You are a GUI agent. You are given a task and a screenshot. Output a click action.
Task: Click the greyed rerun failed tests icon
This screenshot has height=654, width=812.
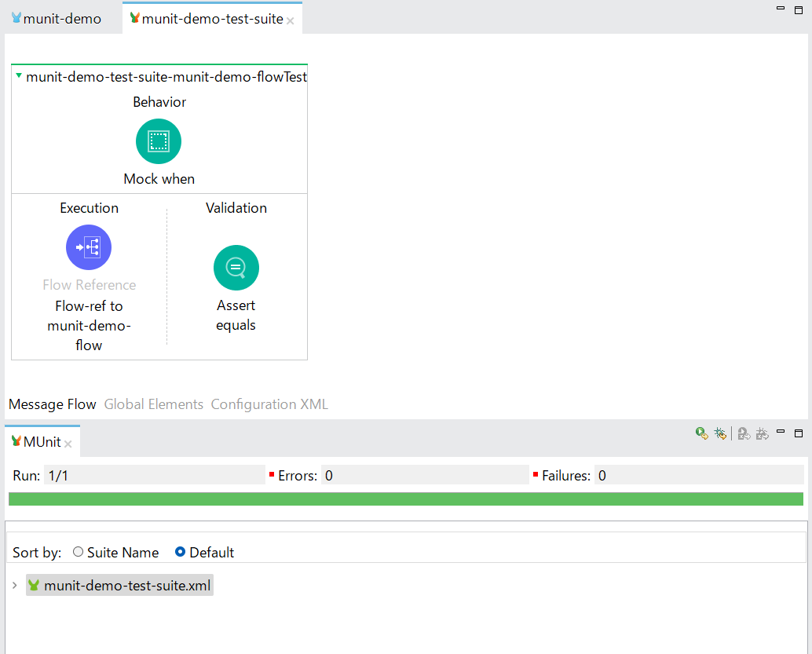(x=744, y=433)
